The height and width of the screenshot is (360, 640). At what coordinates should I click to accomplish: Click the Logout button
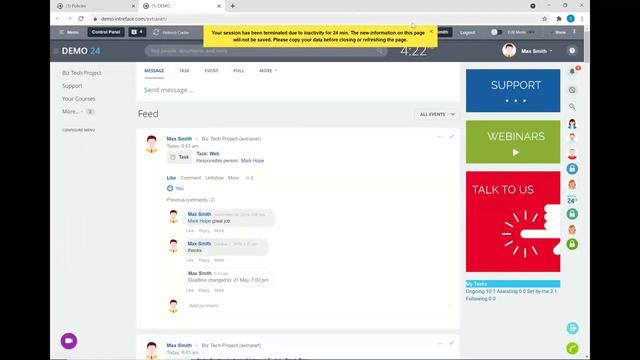(x=467, y=32)
